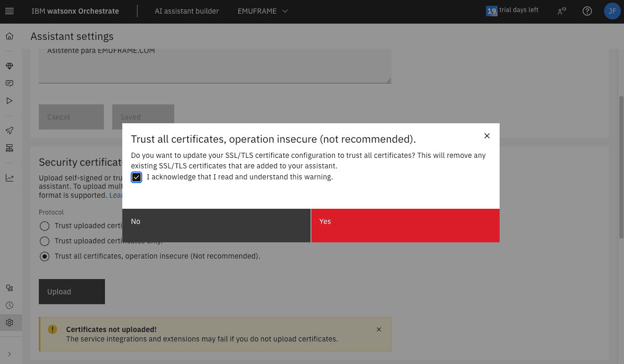624x364 pixels.
Task: Open the settings gear in sidebar
Action: click(x=9, y=323)
